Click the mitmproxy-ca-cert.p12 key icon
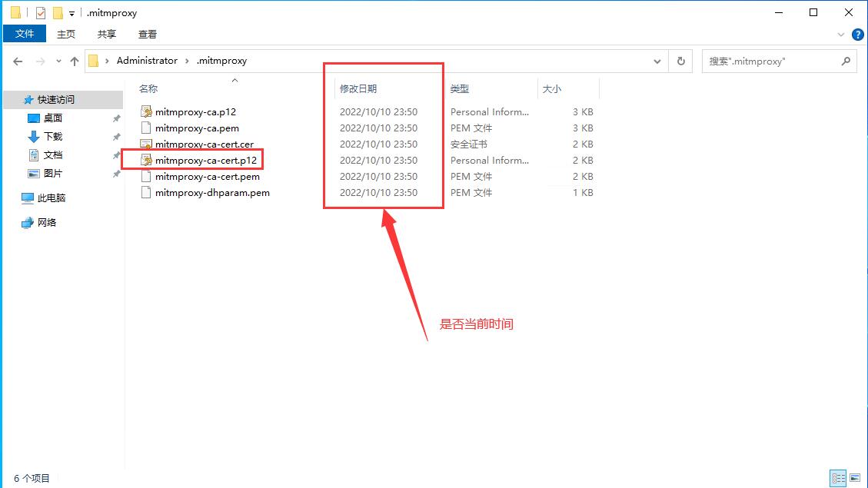This screenshot has width=868, height=488. tap(146, 160)
